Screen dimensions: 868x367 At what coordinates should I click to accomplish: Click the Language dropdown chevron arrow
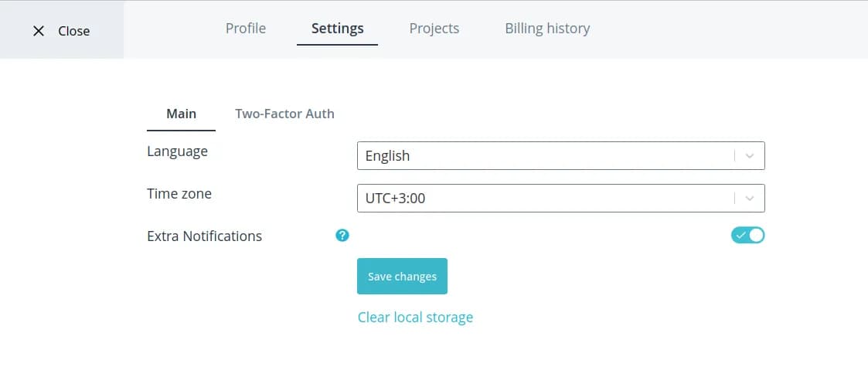[x=749, y=155]
